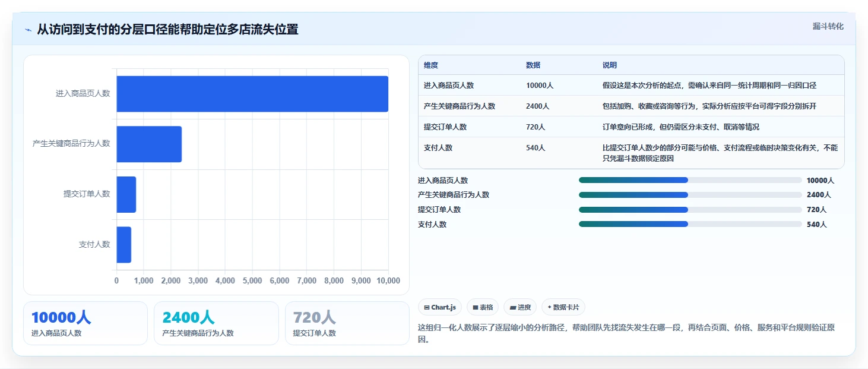The image size is (868, 369).
Task: Click table cell 进入商品页人数
Action: tap(449, 86)
